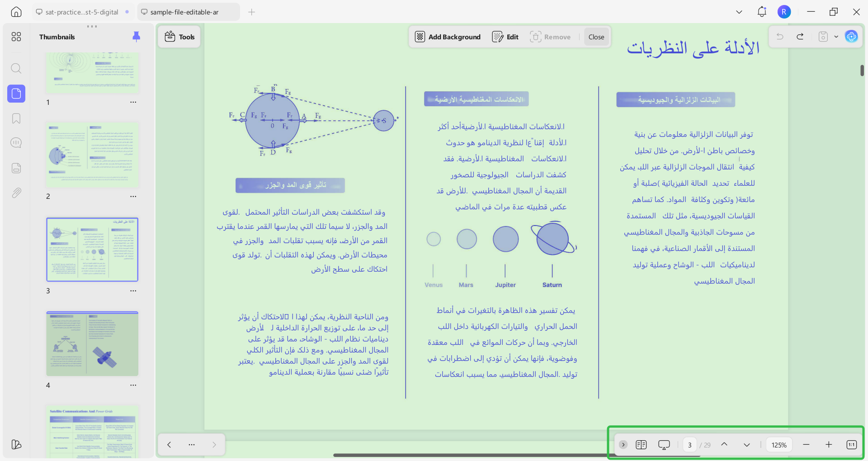Click the save icon
This screenshot has height=461, width=868.
pos(823,37)
